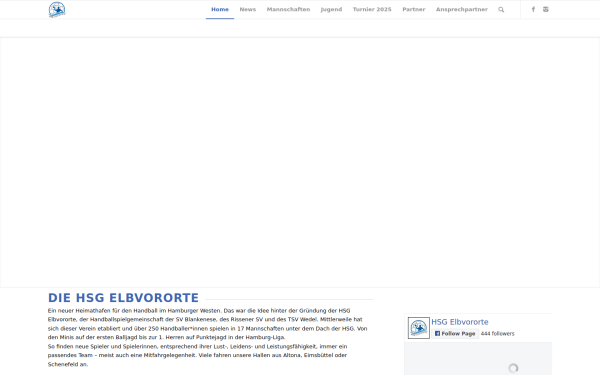Click the paragraph starting 'Ein neuer Heimathafen'

207,324
